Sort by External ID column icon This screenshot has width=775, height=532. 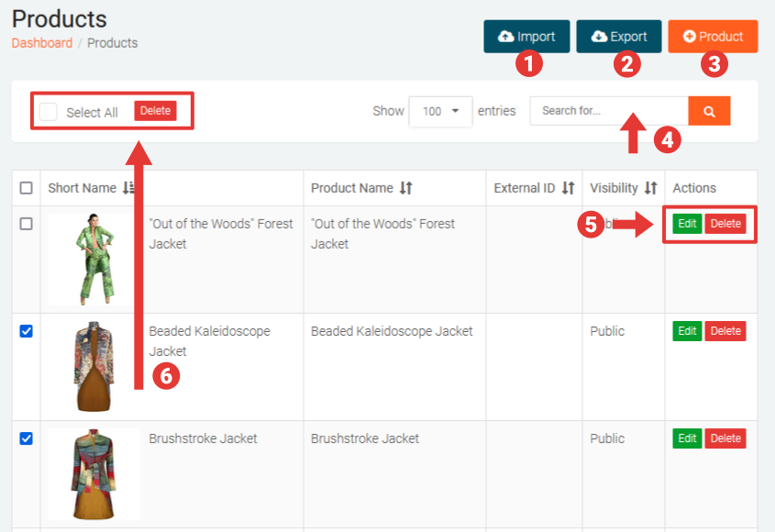(x=568, y=188)
